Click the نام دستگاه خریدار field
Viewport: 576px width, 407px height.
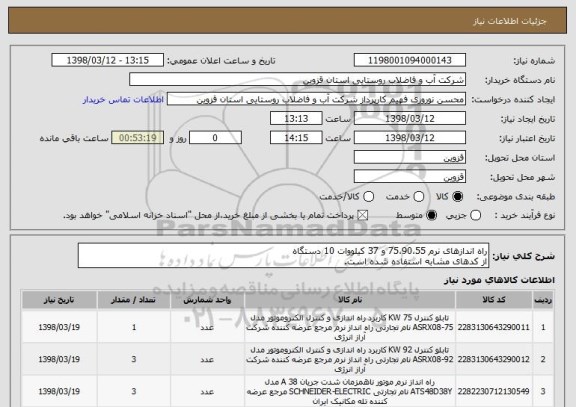pos(298,80)
